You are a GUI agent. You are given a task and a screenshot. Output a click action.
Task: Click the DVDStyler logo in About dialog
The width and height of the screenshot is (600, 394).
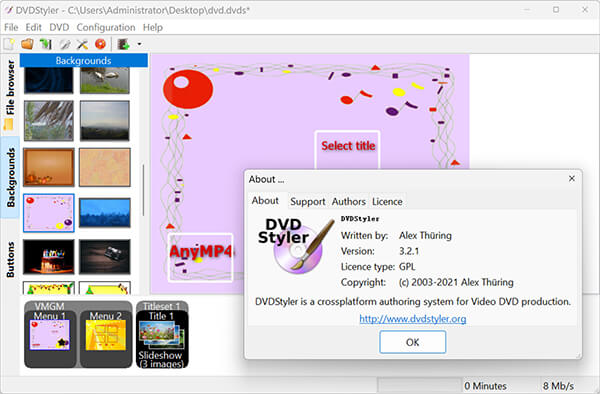coord(296,245)
